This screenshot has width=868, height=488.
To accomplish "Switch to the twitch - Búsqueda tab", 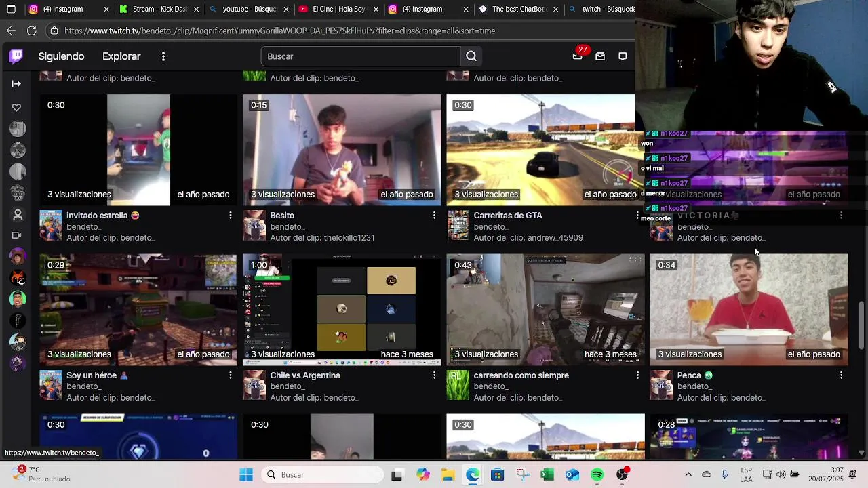I will pyautogui.click(x=601, y=9).
